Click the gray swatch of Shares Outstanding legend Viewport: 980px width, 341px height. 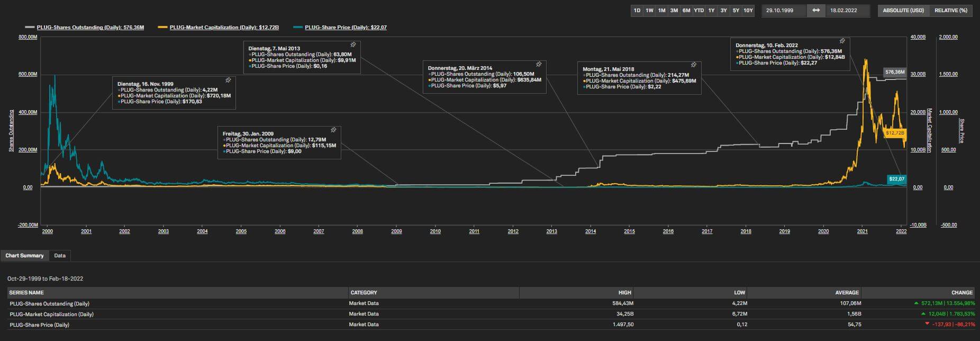30,28
